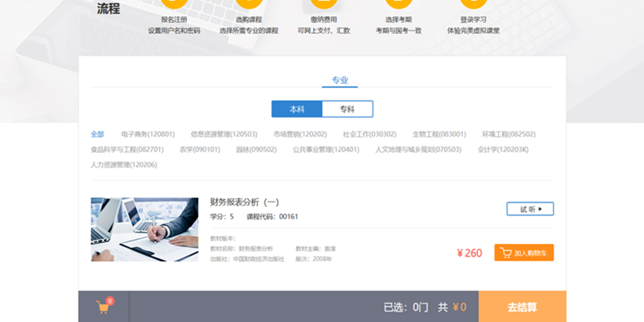
Task: Switch to the 专科 degree option
Action: [347, 109]
